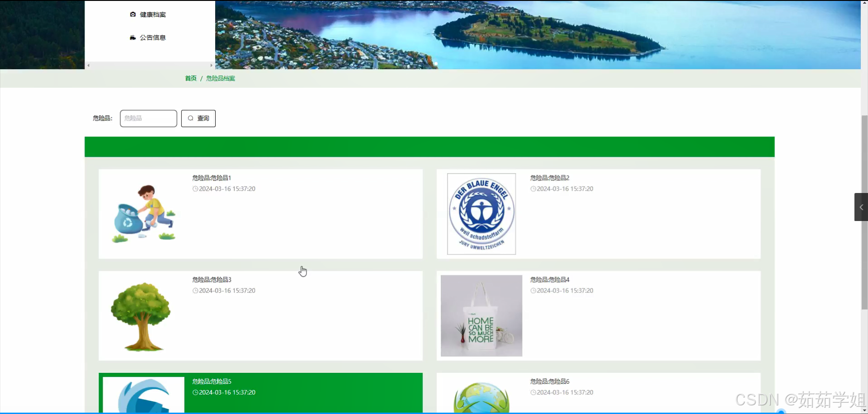Open the 危险品2 Blaue Engel thumbnail
The width and height of the screenshot is (868, 414).
click(481, 214)
